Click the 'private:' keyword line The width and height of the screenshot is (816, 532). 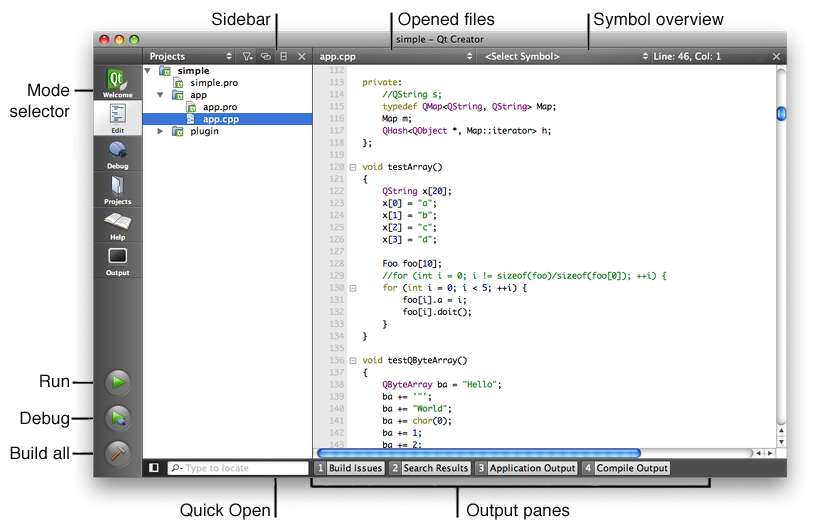tap(382, 82)
